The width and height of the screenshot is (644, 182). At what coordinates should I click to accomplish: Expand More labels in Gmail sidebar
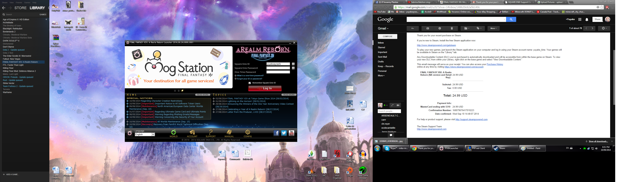[381, 75]
